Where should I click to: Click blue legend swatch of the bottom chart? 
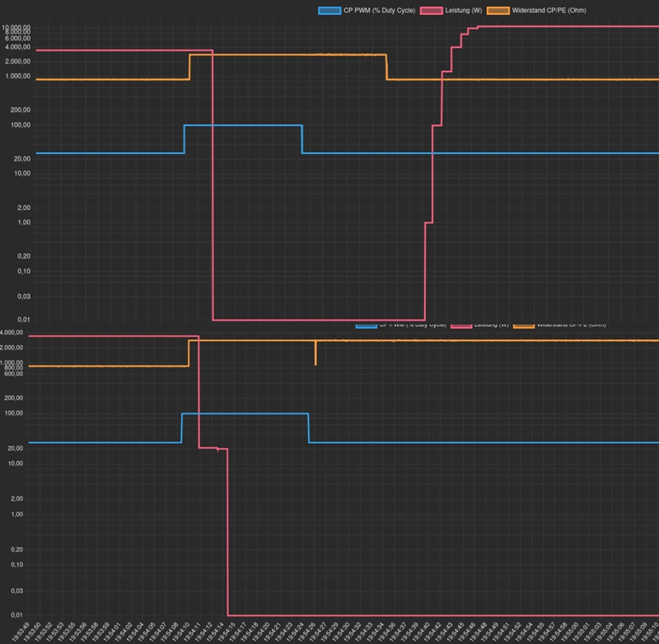point(366,325)
